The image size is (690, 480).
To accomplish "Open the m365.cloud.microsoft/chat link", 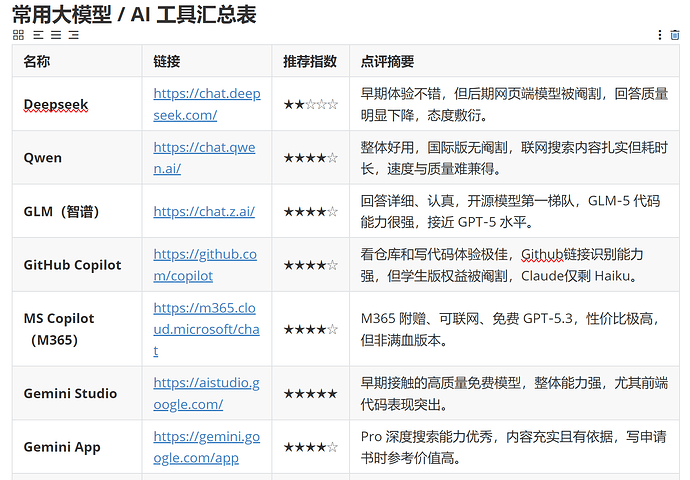I will pos(206,329).
